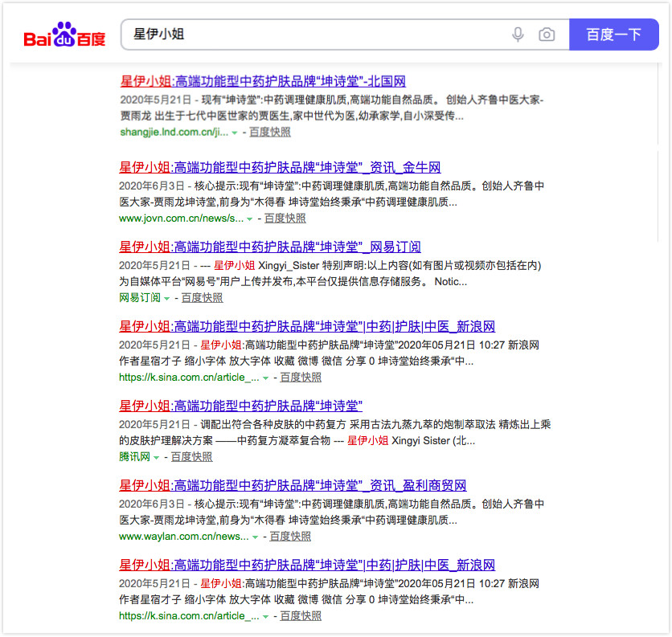672x637 pixels.
Task: Click the Baidu logo
Action: coord(65,35)
